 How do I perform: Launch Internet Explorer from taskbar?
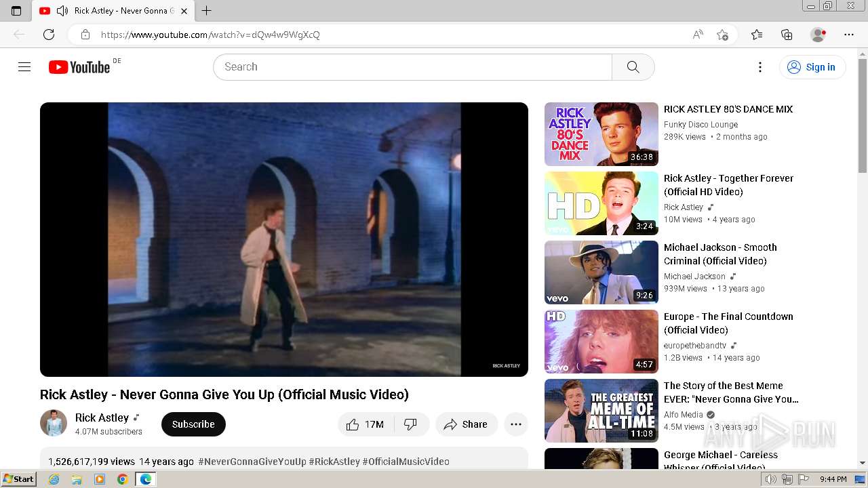tap(54, 479)
